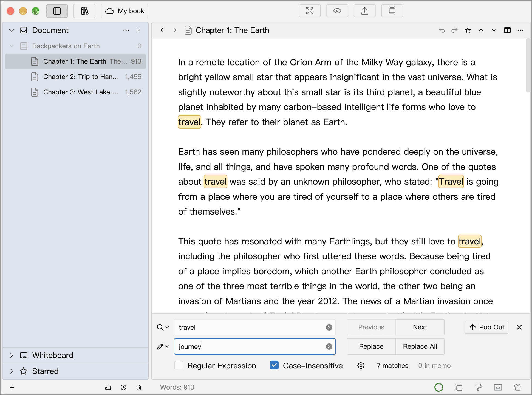Toggle split editor view
Image resolution: width=532 pixels, height=395 pixels.
click(x=507, y=30)
